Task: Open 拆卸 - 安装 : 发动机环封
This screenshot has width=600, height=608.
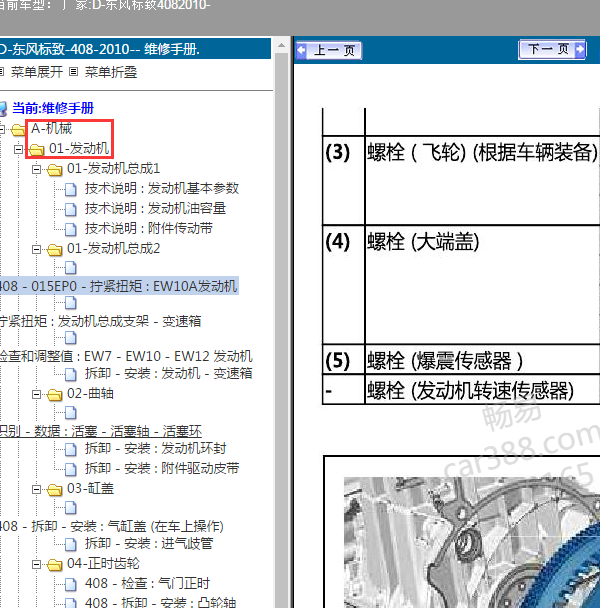Action: point(156,448)
